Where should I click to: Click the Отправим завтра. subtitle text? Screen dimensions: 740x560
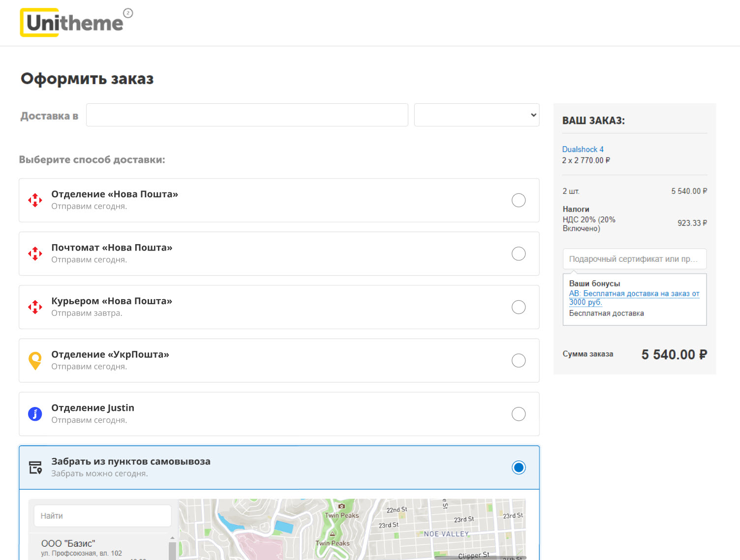(87, 313)
